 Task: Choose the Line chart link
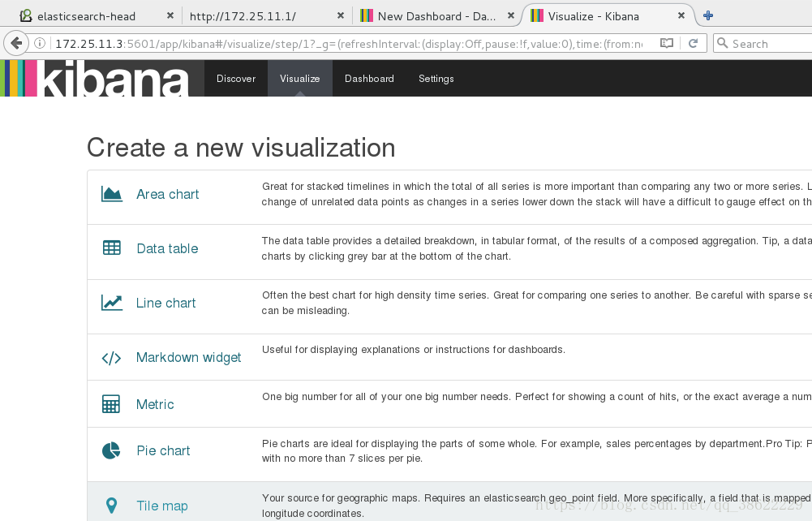pos(165,303)
